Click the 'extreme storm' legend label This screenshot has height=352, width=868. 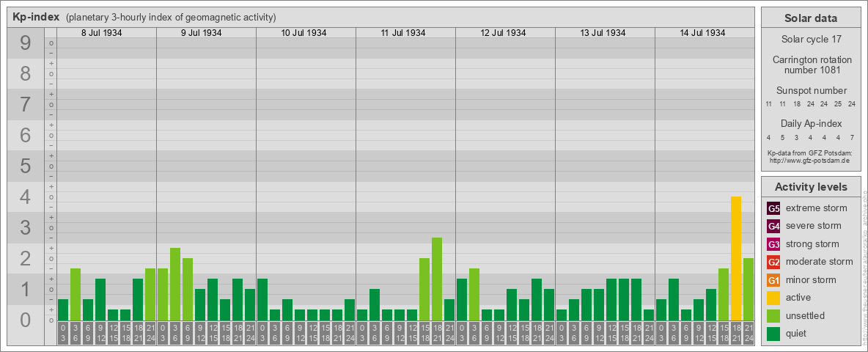click(x=817, y=209)
